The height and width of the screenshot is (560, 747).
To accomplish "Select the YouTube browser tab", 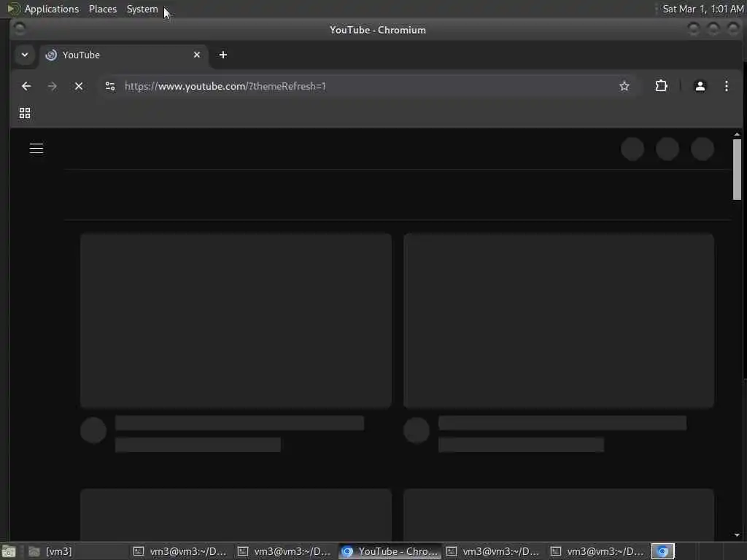I will coord(123,55).
